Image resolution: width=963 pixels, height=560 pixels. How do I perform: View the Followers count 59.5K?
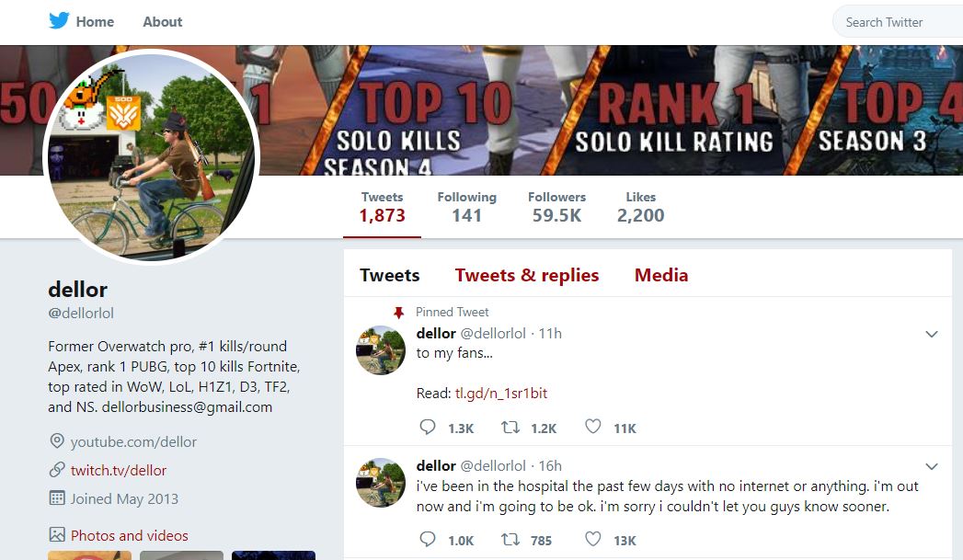pos(556,208)
